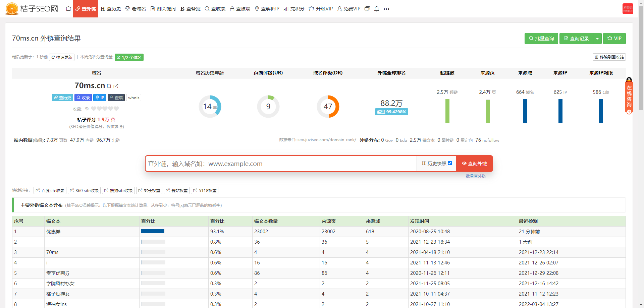Screen dimensions: 644x308
Task: Click the 超过 99.4298% rank badge
Action: point(391,112)
